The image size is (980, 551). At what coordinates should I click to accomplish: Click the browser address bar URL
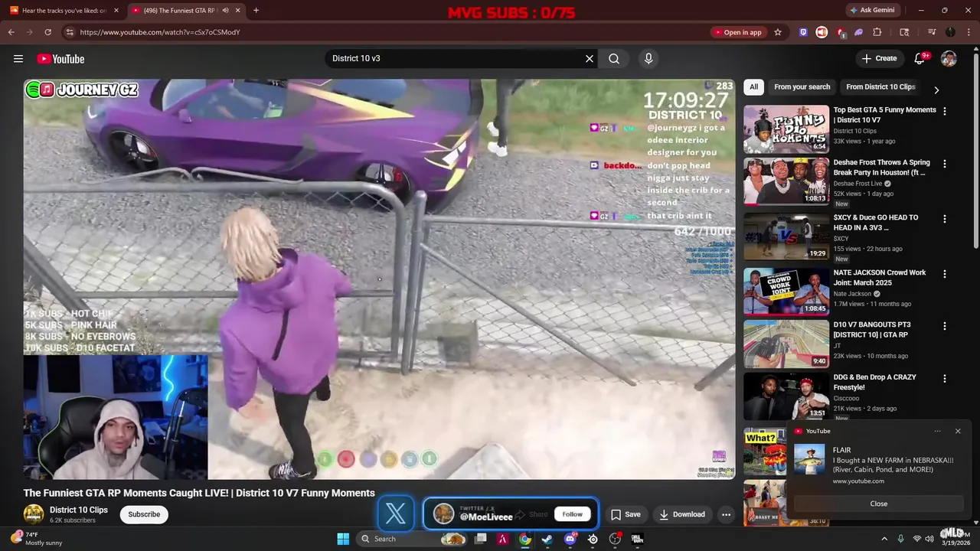click(x=160, y=32)
